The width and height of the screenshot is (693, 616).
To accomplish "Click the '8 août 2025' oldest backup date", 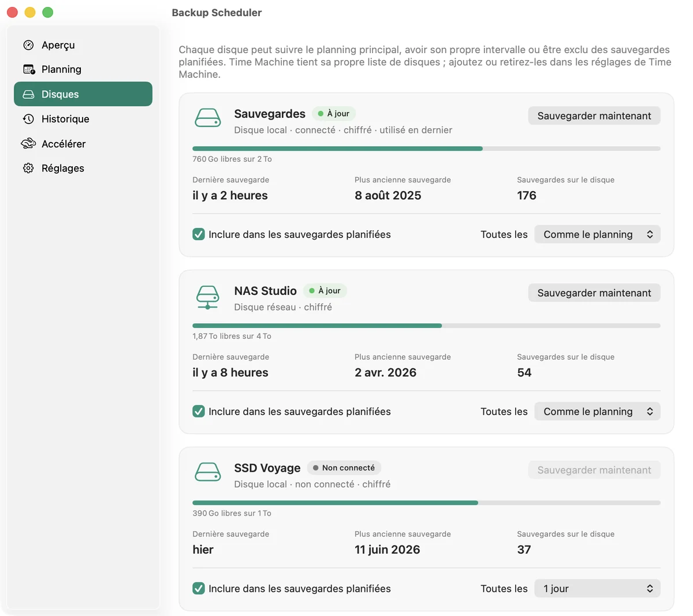I will (x=388, y=196).
